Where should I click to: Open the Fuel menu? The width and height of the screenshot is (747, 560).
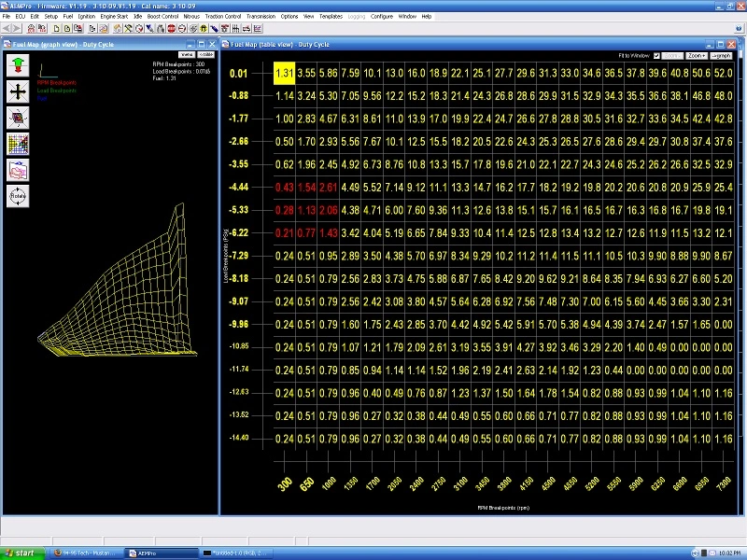pyautogui.click(x=67, y=16)
